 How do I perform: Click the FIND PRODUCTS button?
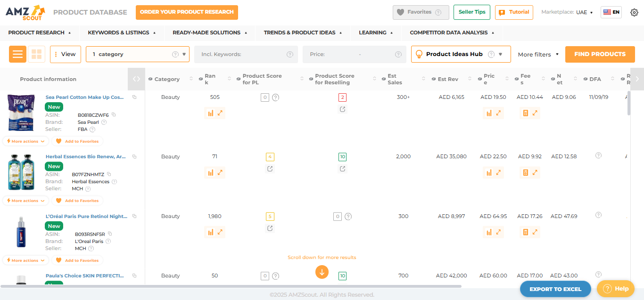tap(600, 54)
